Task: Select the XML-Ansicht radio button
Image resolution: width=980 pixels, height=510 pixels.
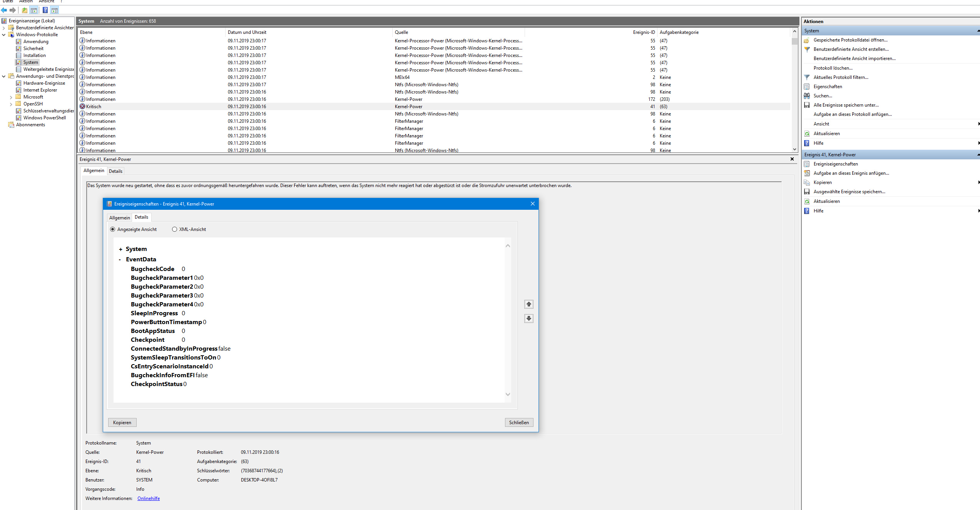Action: coord(175,229)
